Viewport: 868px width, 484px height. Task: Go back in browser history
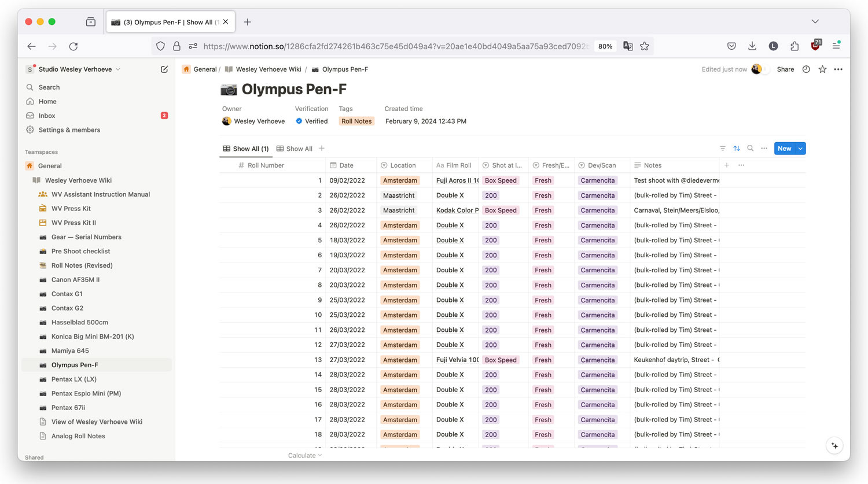pos(32,46)
